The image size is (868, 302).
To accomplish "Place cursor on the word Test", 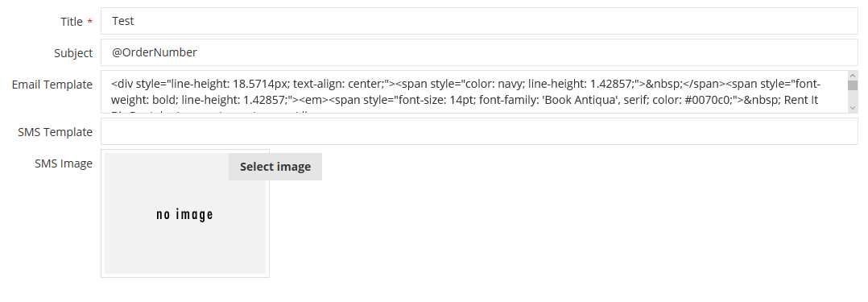I will coord(123,21).
